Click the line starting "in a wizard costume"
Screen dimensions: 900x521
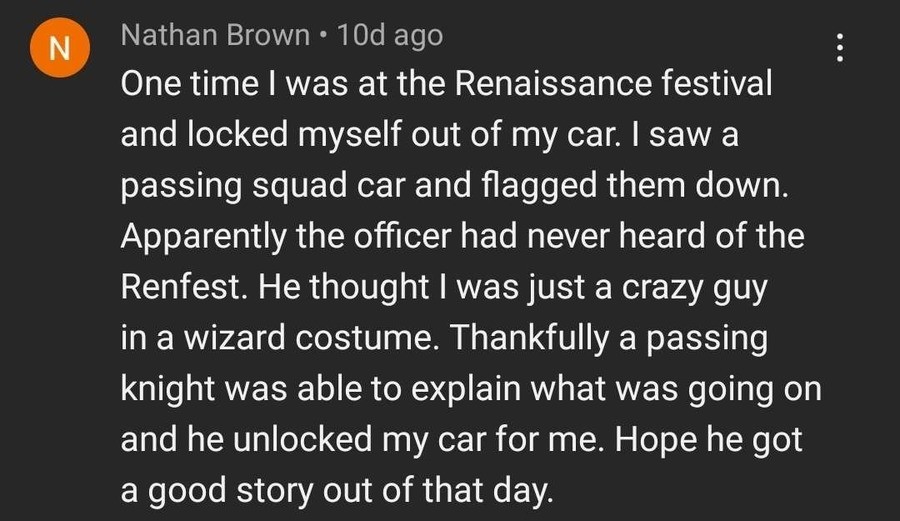[444, 339]
